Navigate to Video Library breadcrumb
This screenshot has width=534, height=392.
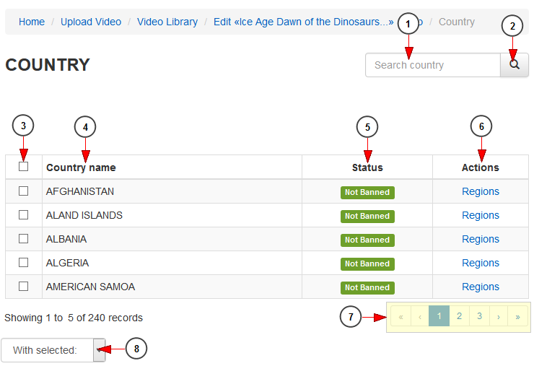pyautogui.click(x=167, y=22)
